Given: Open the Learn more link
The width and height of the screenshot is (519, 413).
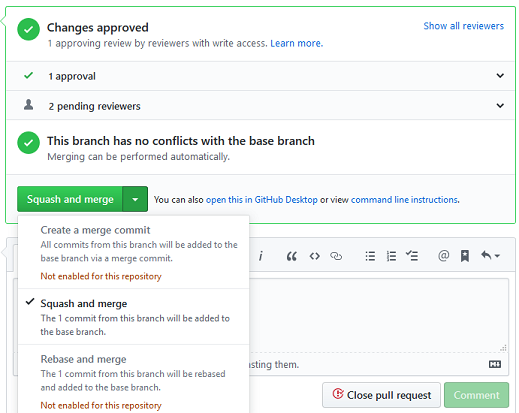Looking at the screenshot, I should click(x=296, y=43).
